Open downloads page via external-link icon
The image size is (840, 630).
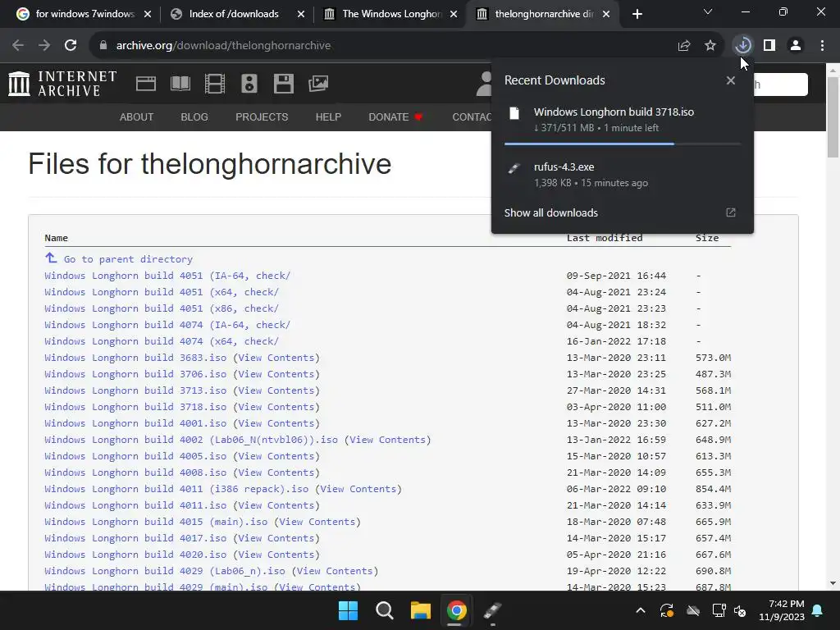click(x=731, y=212)
